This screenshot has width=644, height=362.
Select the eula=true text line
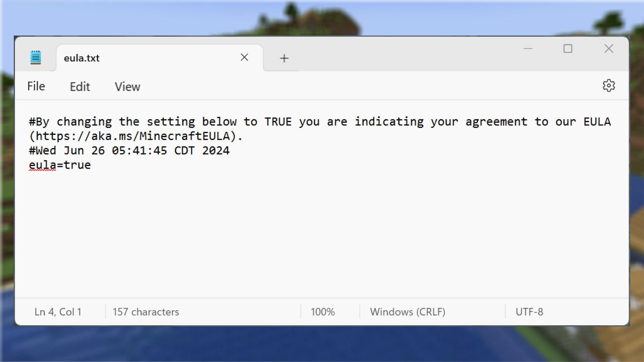pyautogui.click(x=59, y=165)
